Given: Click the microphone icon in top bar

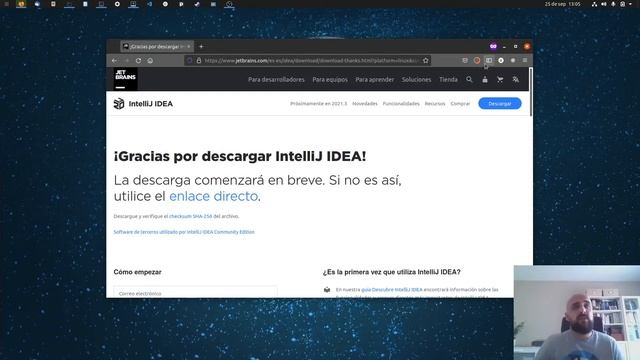Looking at the screenshot, I should tap(613, 4).
